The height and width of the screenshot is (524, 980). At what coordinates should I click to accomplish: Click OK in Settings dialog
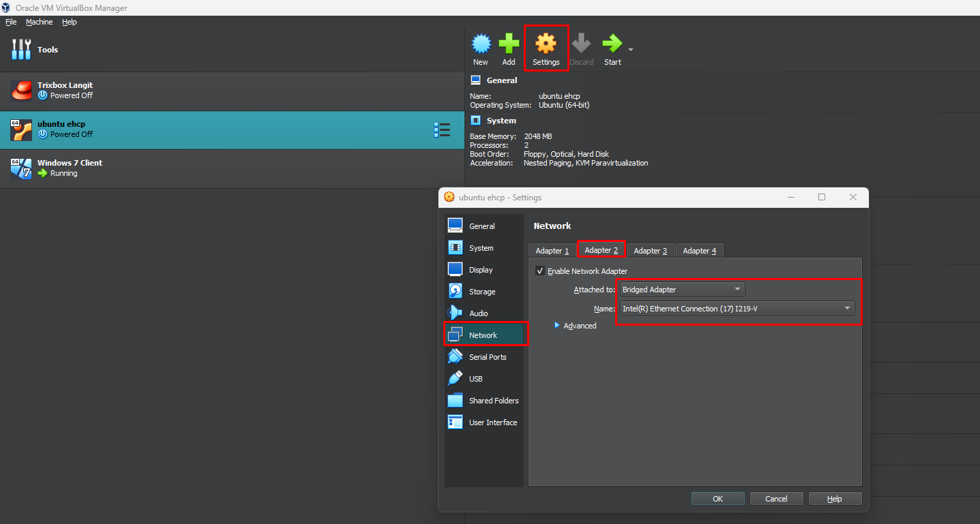coord(718,499)
